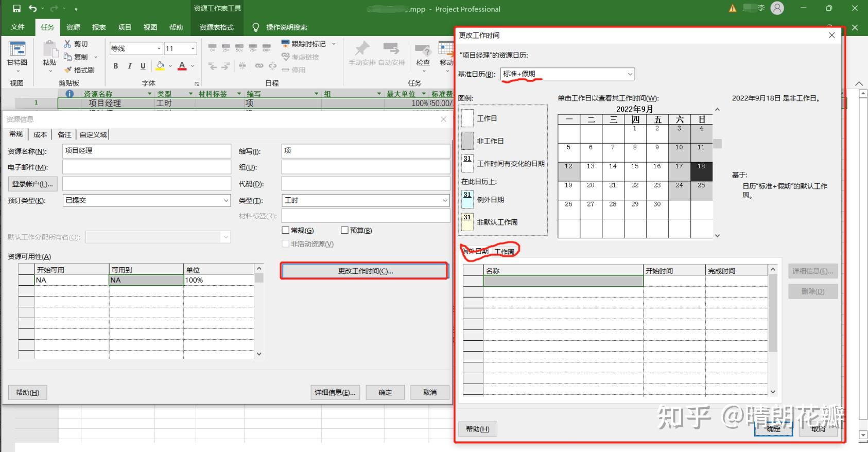Open the 资源名称 column filter arrow
The width and height of the screenshot is (868, 452).
click(150, 94)
